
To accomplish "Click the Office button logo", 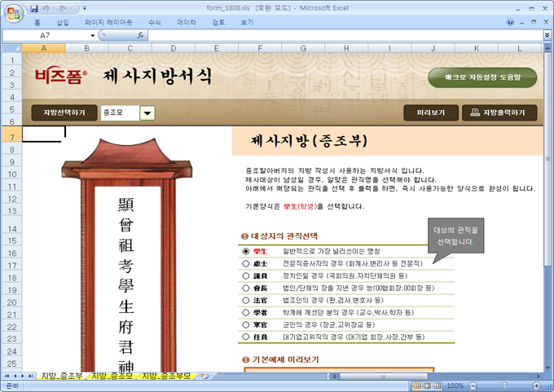I will pos(14,12).
